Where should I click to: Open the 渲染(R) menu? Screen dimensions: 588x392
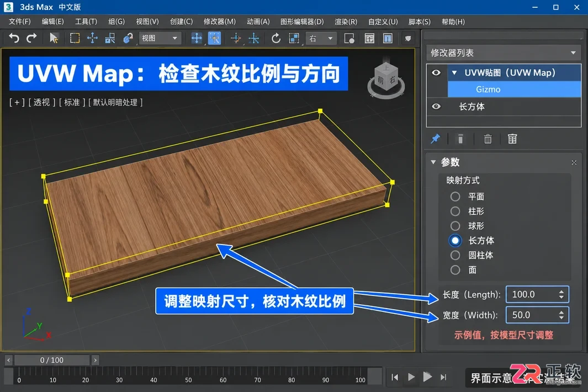pos(346,22)
